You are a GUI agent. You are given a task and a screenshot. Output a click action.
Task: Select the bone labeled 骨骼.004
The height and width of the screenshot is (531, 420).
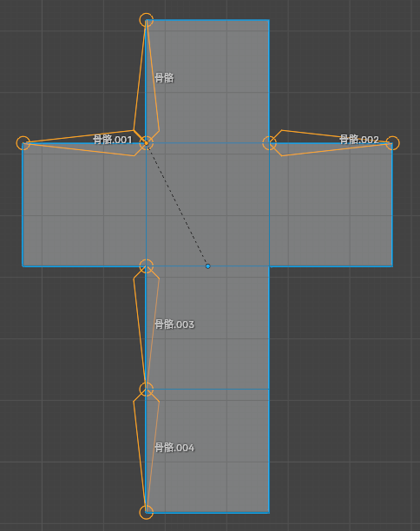[147, 452]
